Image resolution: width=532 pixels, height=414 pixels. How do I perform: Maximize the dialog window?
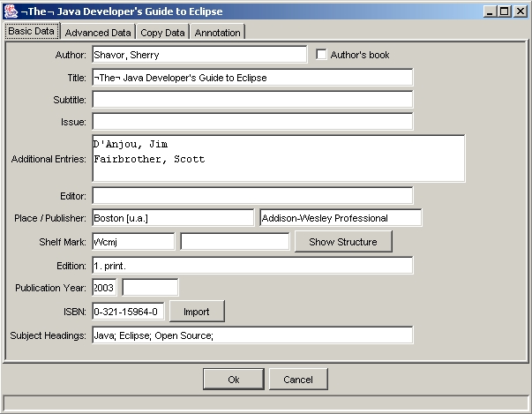coord(504,11)
